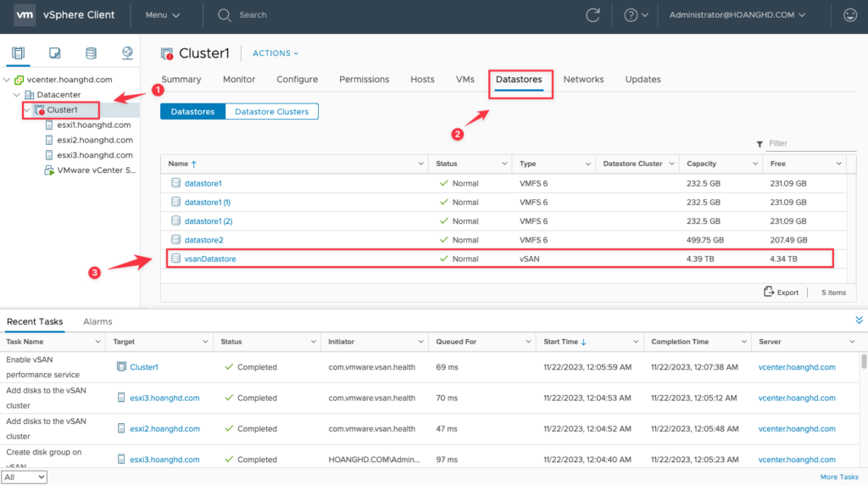This screenshot has height=485, width=868.
Task: Click the vm logo in header
Action: pos(25,15)
